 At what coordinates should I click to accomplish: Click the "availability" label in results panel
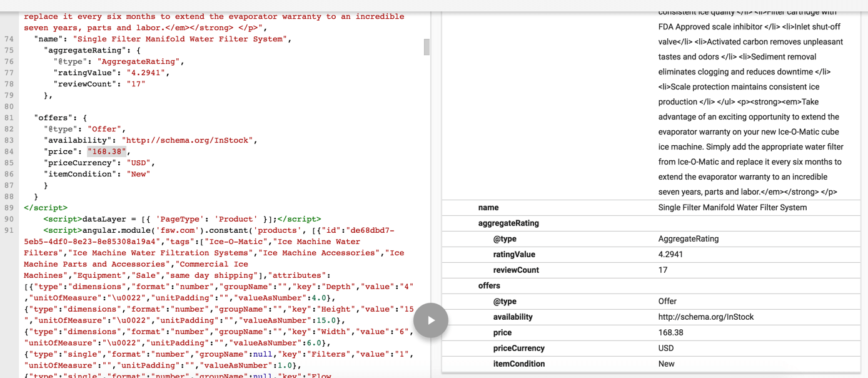coord(513,317)
